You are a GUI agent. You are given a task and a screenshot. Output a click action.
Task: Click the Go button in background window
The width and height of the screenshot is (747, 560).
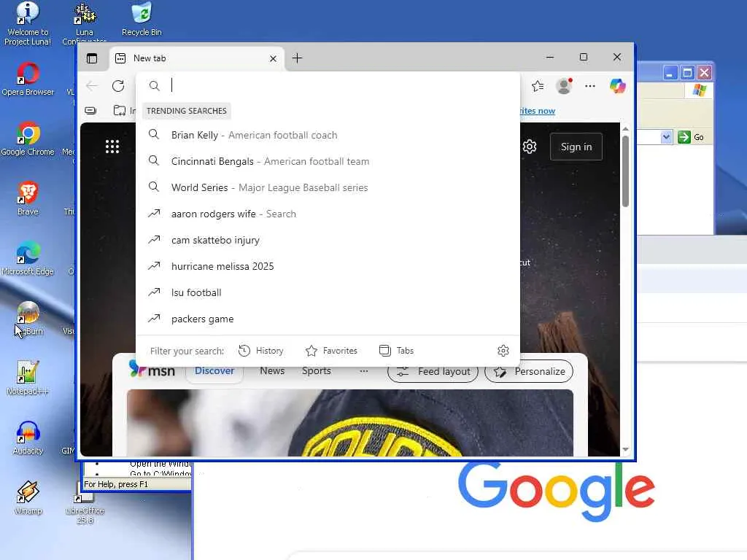[692, 137]
